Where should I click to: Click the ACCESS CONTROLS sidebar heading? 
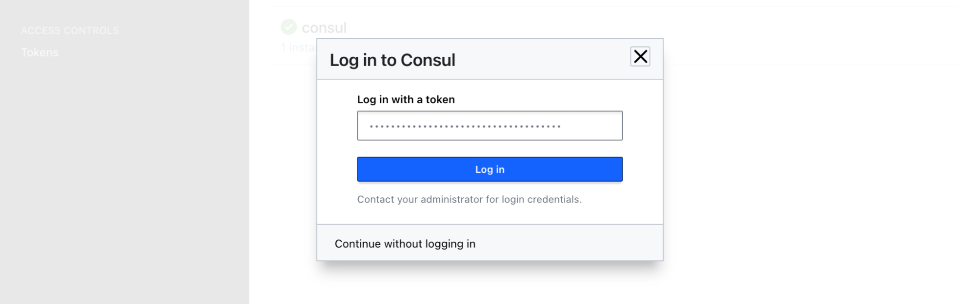tap(70, 30)
